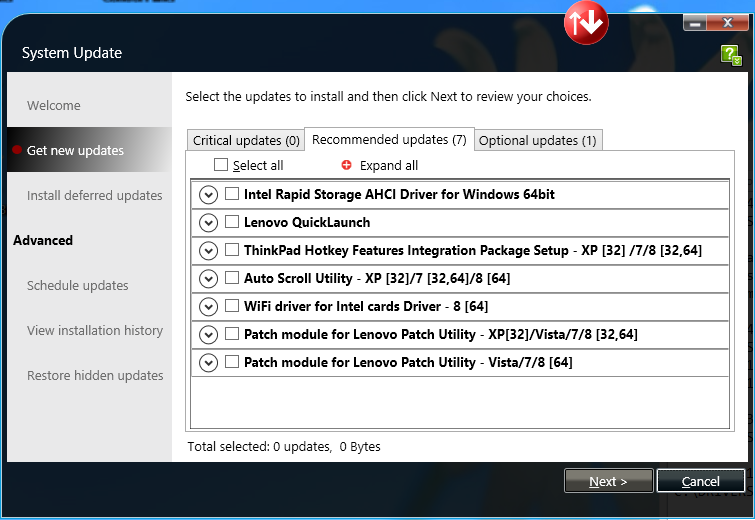Check Patch module XP[32]/Vista/7/8 update
Image resolution: width=755 pixels, height=520 pixels.
tap(232, 333)
